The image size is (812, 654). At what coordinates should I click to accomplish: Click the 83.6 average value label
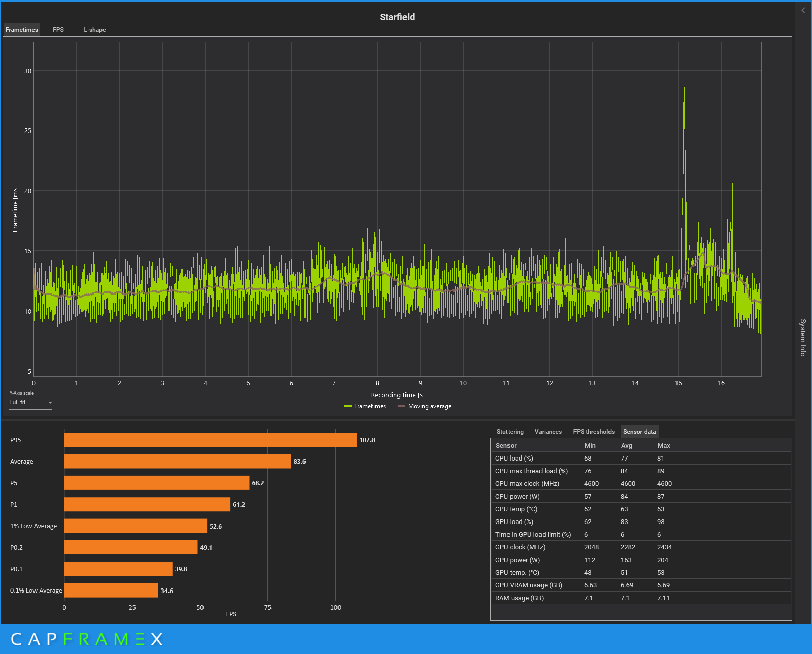pos(300,462)
